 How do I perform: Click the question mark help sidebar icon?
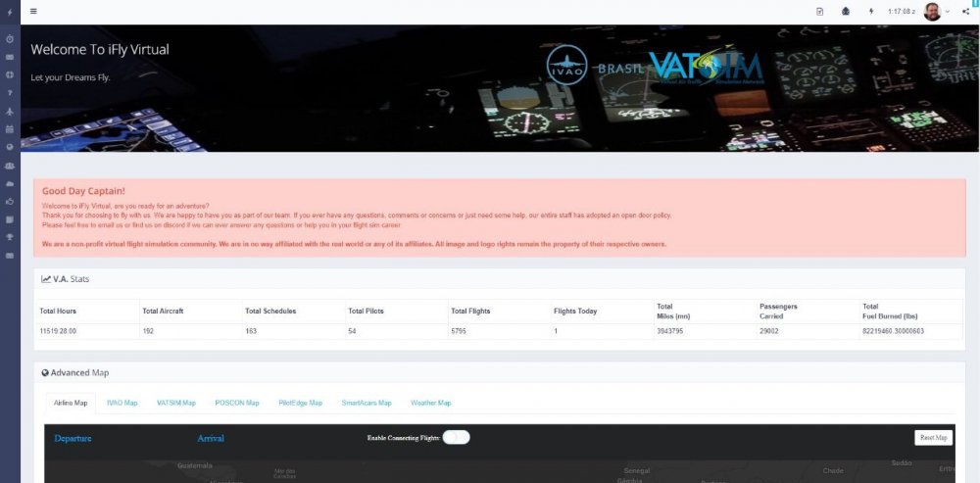9,92
